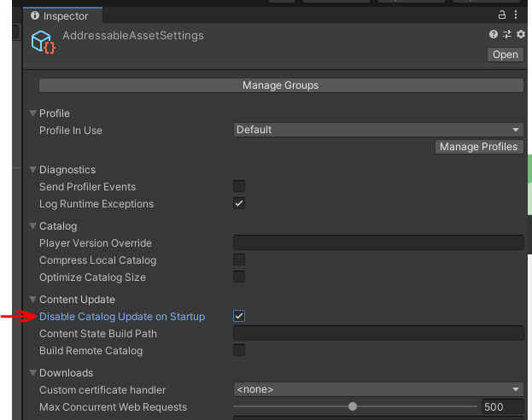532x420 pixels.
Task: Uncheck Log Runtime Exceptions
Action: click(x=239, y=203)
